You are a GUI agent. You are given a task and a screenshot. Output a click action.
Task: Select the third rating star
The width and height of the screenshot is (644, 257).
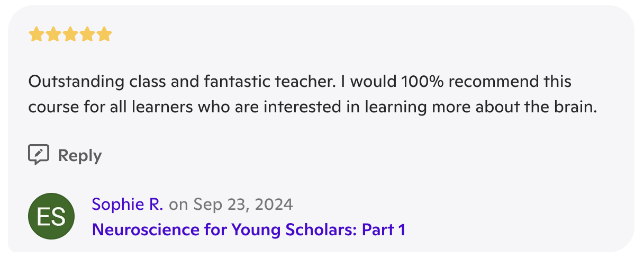tap(70, 34)
